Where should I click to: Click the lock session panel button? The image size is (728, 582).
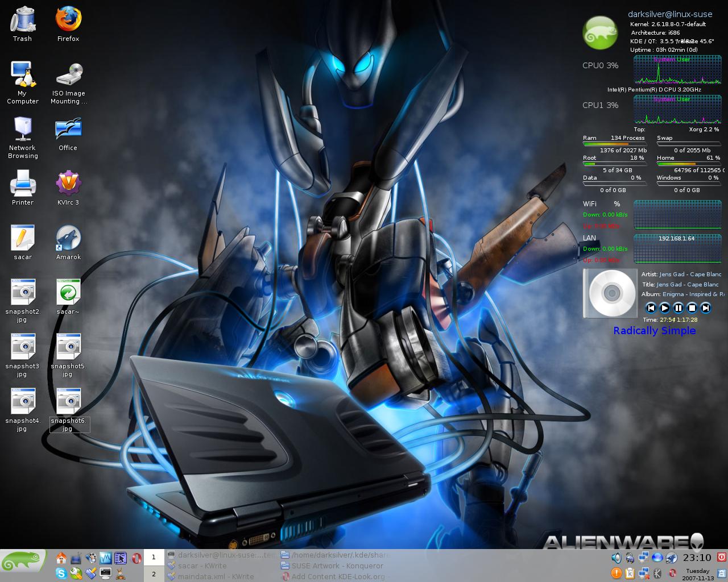click(x=722, y=573)
